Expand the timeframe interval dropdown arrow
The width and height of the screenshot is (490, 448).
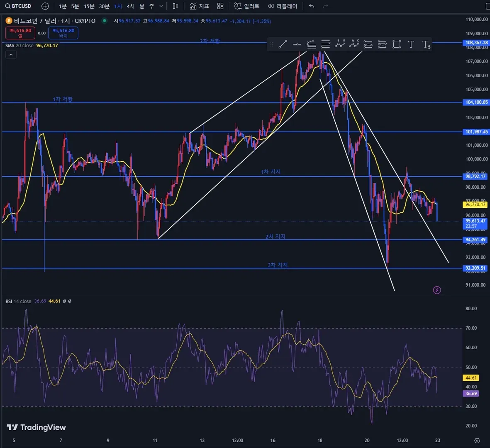pos(161,6)
